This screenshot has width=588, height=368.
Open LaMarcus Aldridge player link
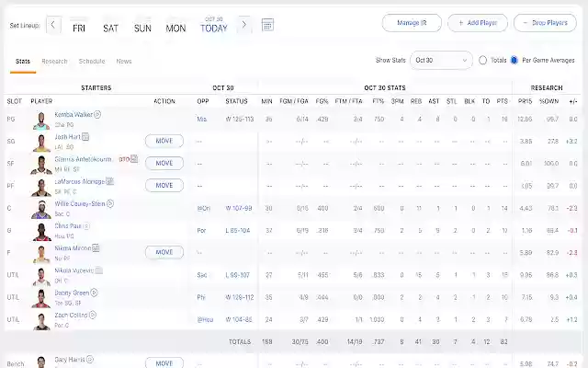coord(80,181)
